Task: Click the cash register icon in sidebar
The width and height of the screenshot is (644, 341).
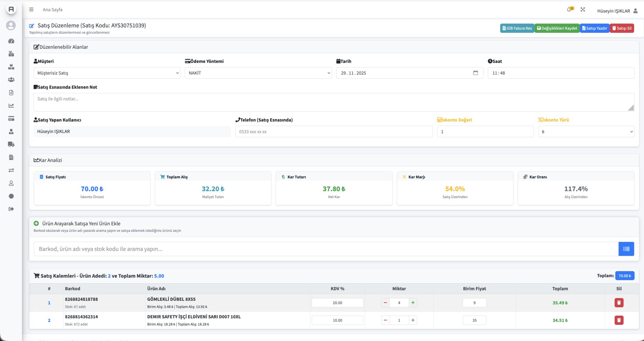Action: point(11,54)
